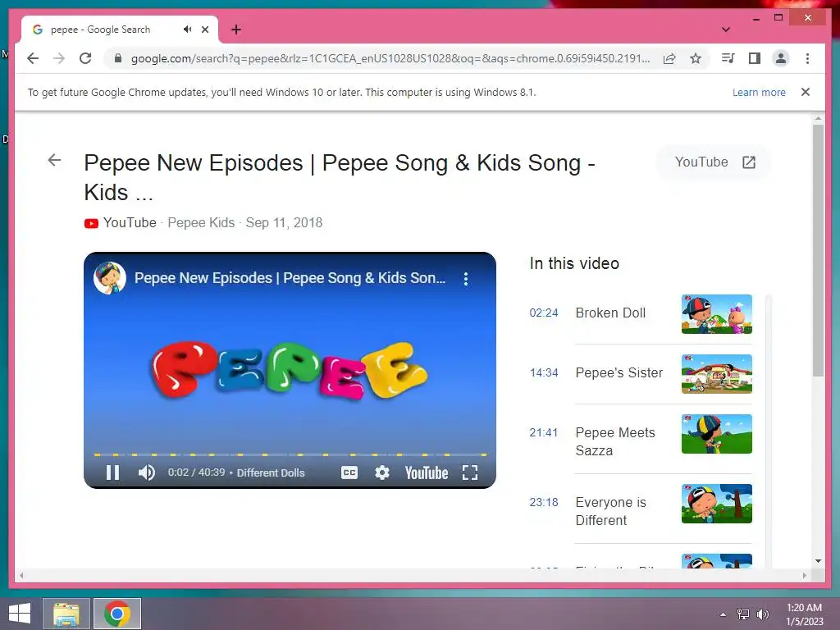Open system volume tray icon
Screen dimensions: 840x630
762,614
